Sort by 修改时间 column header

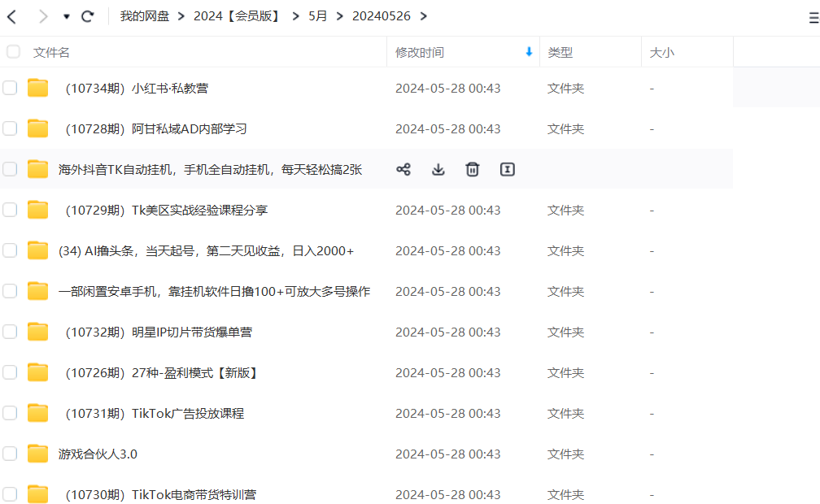pos(420,52)
